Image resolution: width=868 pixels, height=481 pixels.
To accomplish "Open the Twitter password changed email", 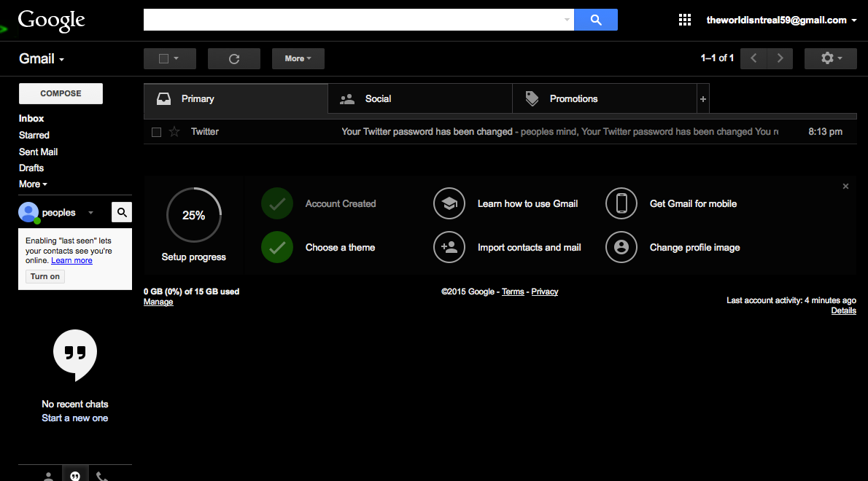I will pyautogui.click(x=500, y=132).
